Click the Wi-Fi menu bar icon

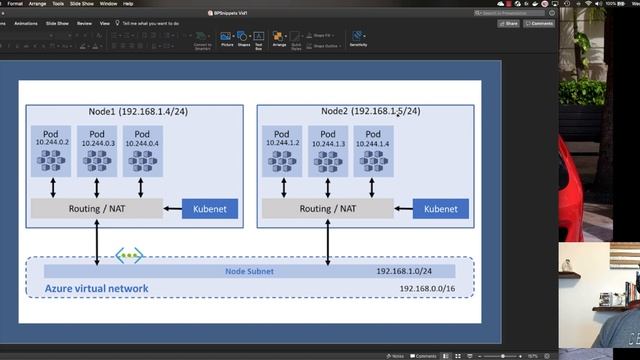pos(588,4)
